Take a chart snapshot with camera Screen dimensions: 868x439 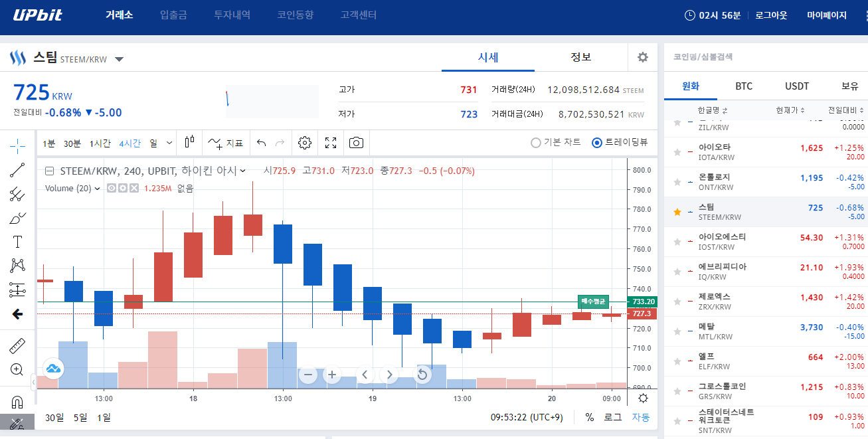pyautogui.click(x=357, y=143)
